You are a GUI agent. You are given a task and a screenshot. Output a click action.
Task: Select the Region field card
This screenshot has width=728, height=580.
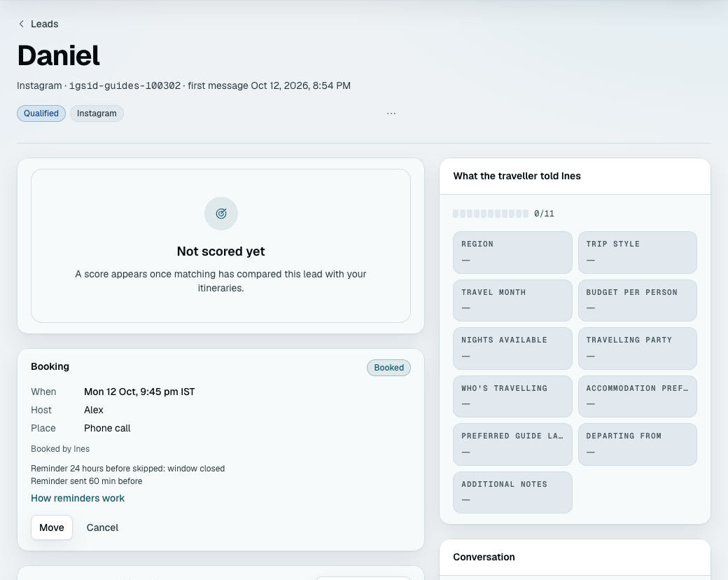[512, 252]
